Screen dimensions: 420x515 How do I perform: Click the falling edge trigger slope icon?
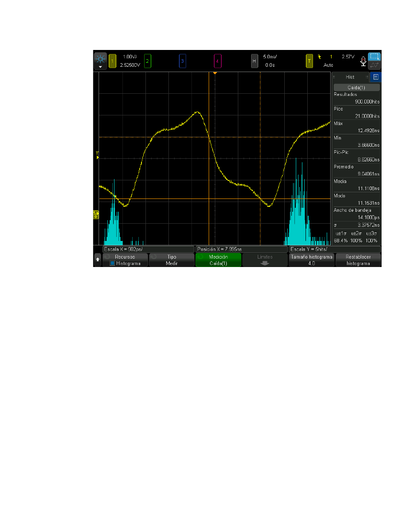319,57
